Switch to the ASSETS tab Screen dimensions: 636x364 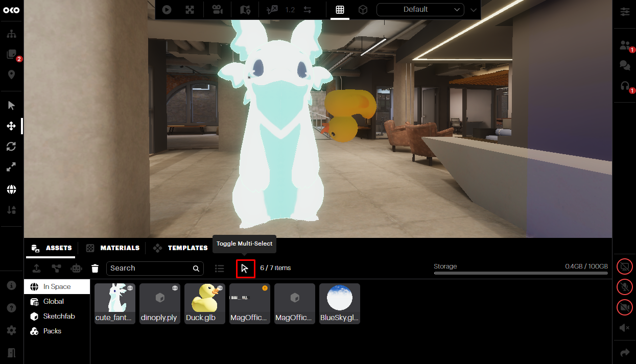51,248
